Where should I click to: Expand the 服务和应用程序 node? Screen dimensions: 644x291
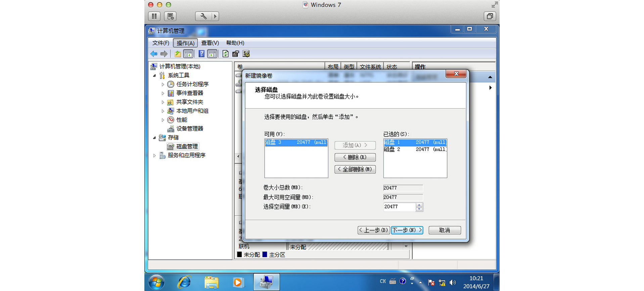pyautogui.click(x=154, y=156)
